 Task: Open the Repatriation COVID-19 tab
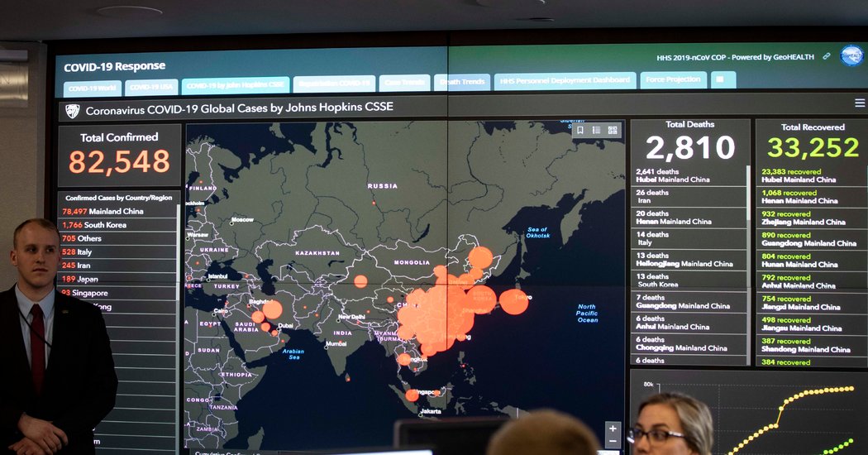pyautogui.click(x=334, y=83)
